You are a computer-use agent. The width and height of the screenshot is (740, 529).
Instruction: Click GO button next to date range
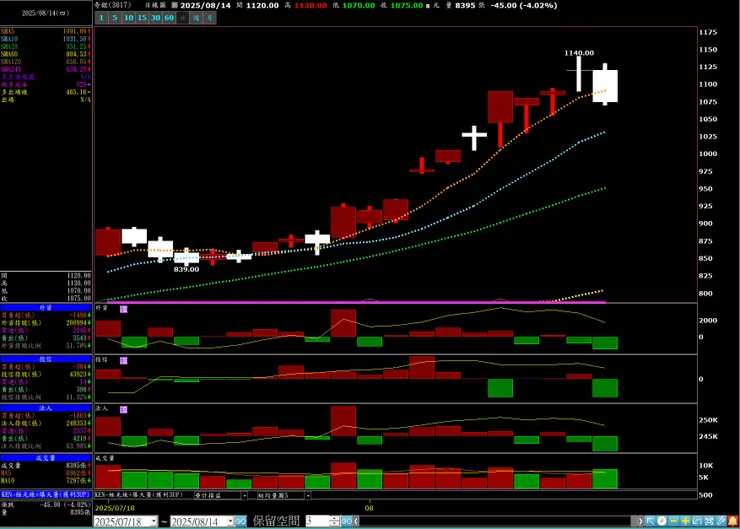(241, 521)
